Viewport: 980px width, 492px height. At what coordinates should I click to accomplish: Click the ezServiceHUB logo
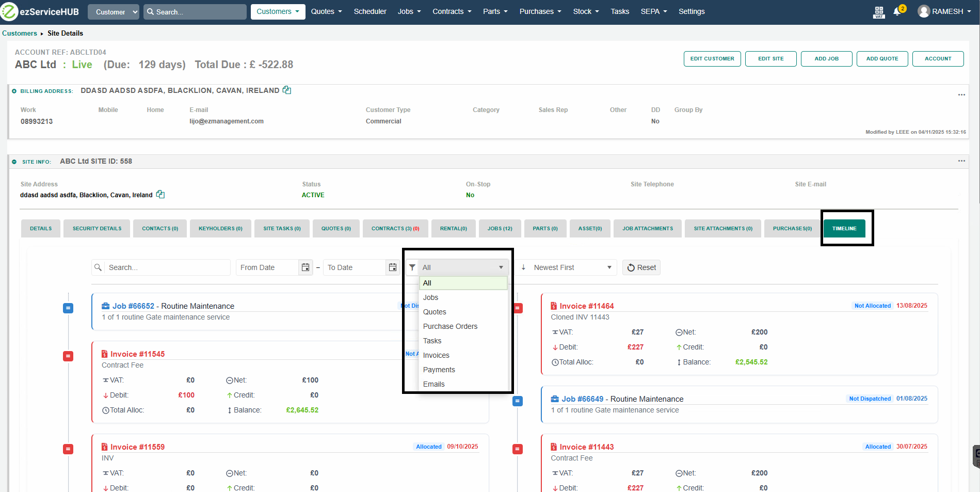[x=40, y=11]
